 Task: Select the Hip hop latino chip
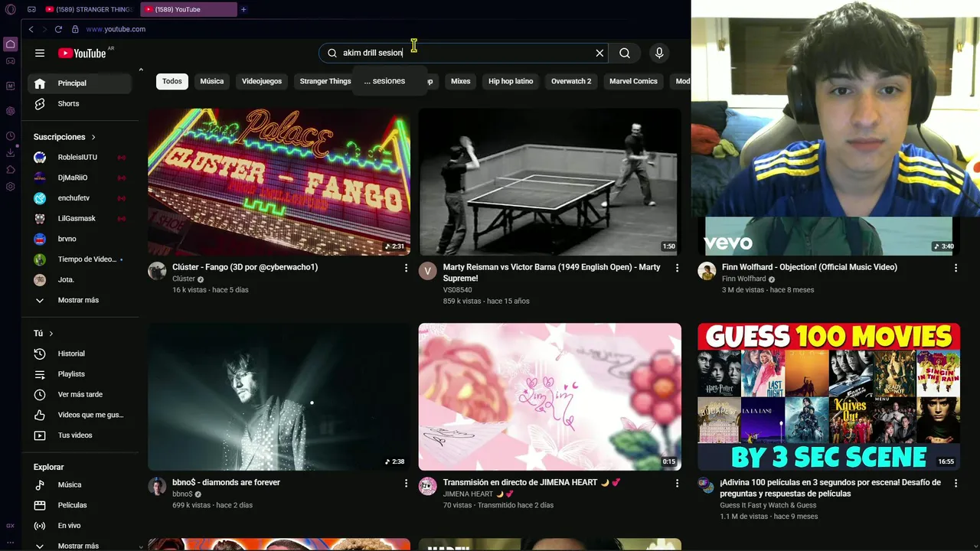pyautogui.click(x=511, y=81)
